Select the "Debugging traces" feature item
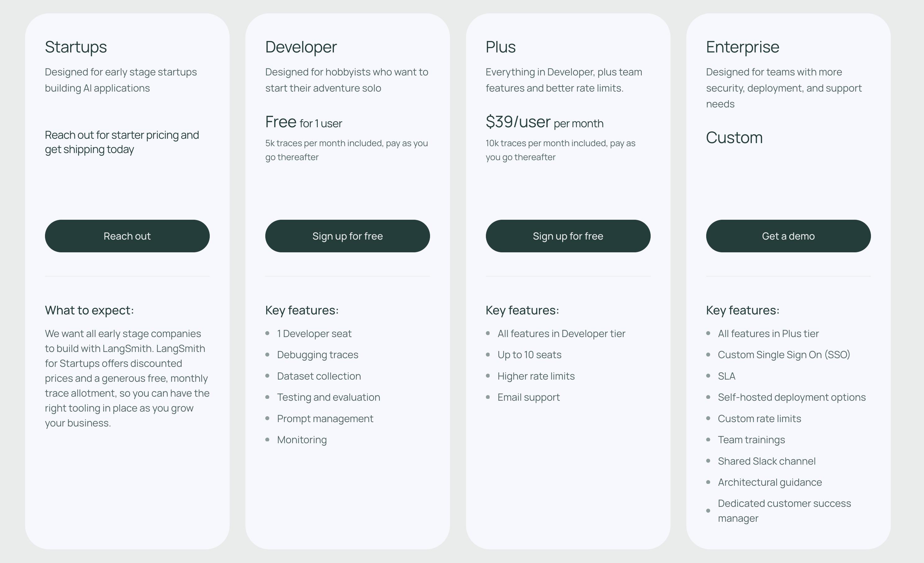924x563 pixels. pos(317,355)
